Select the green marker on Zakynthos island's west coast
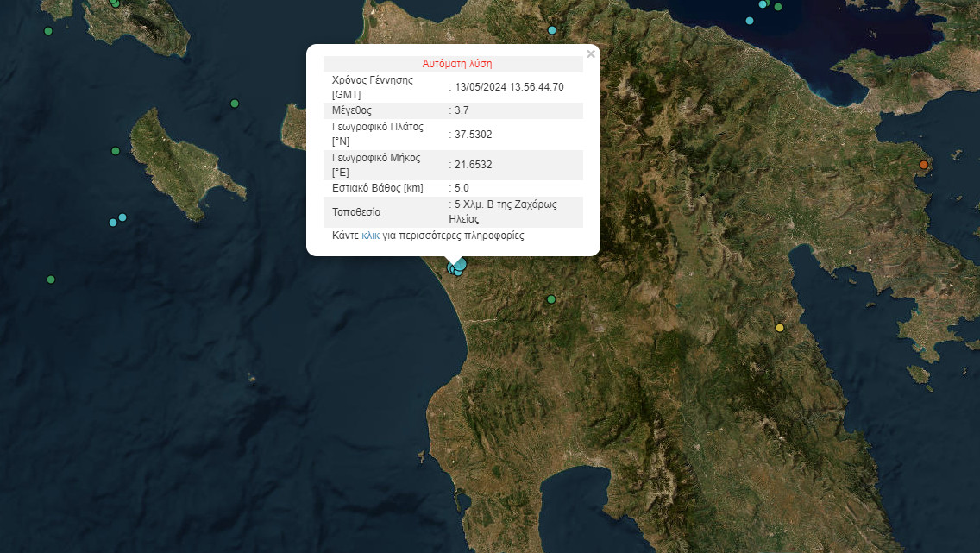This screenshot has width=980, height=553. coord(116,151)
